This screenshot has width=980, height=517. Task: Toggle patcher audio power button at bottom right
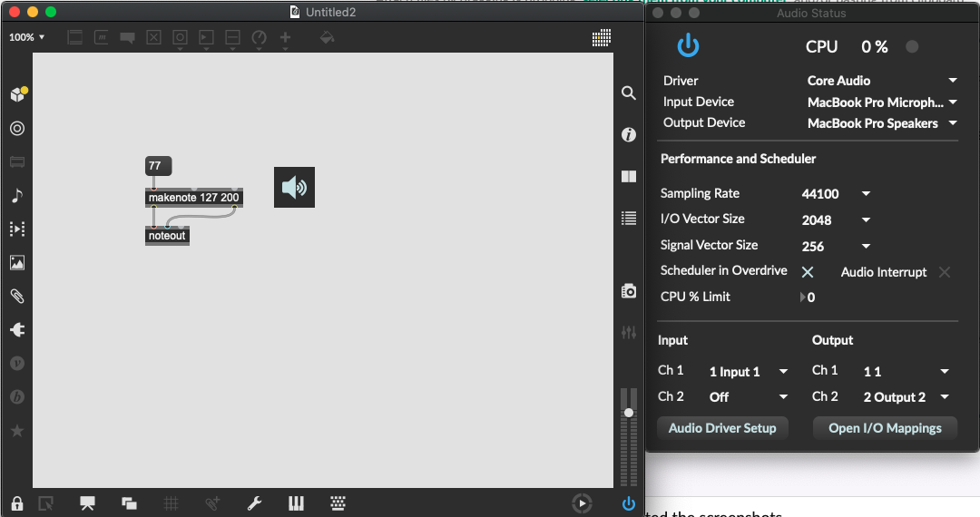point(629,503)
